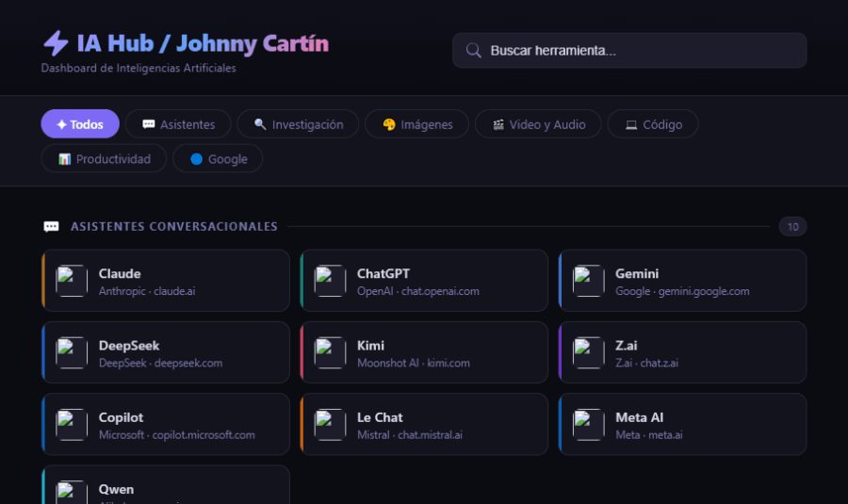Select the Google filter chip
This screenshot has height=504, width=848.
[x=218, y=158]
